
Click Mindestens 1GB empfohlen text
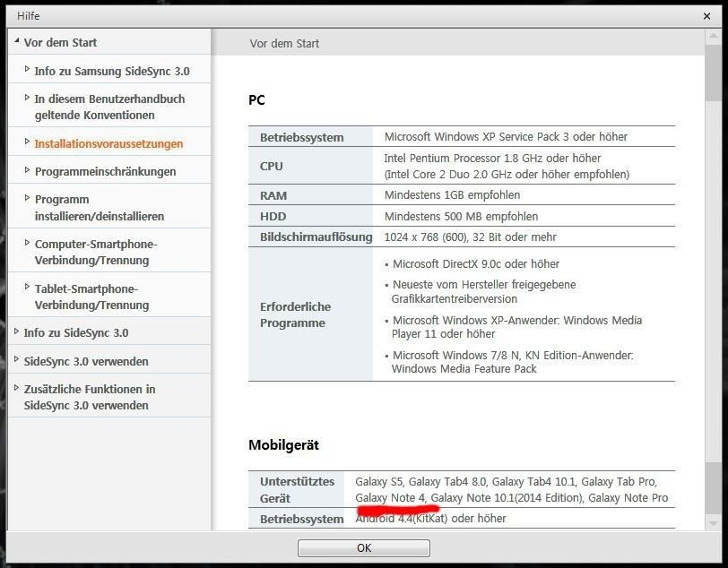pos(452,195)
